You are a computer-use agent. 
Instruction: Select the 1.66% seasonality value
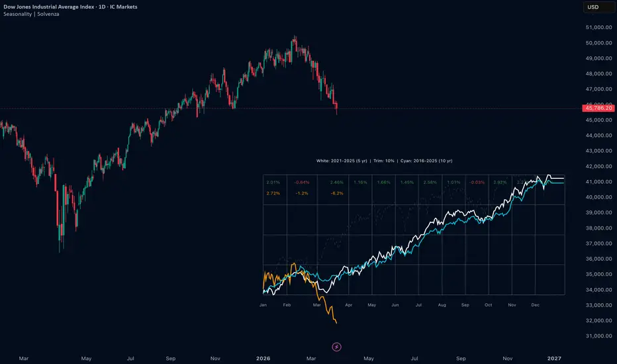point(384,182)
